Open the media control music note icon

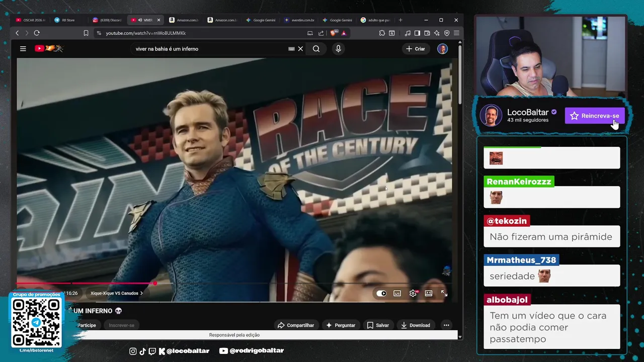pos(408,33)
